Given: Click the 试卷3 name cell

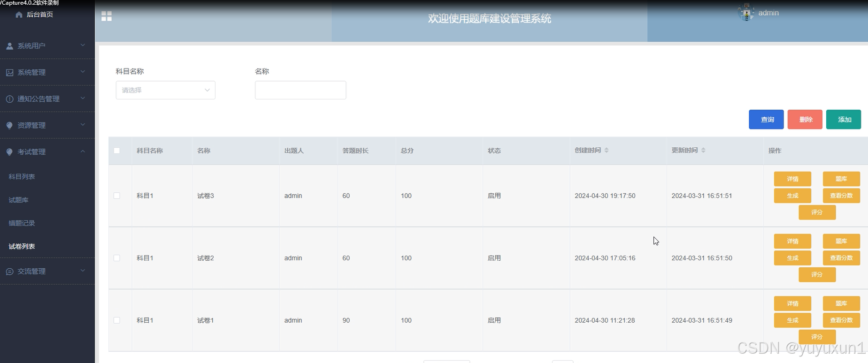Looking at the screenshot, I should [206, 196].
